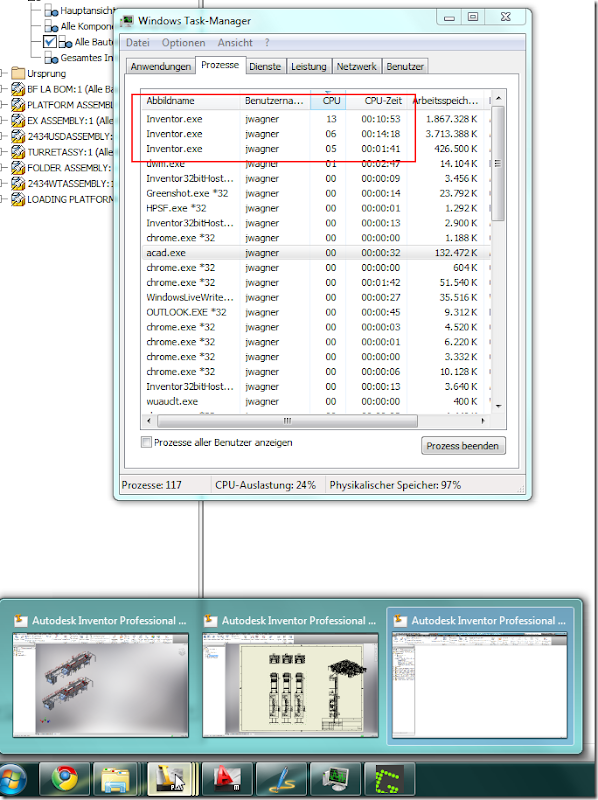Click the BF LA BOM assembly icon
The height and width of the screenshot is (800, 598).
(18, 89)
